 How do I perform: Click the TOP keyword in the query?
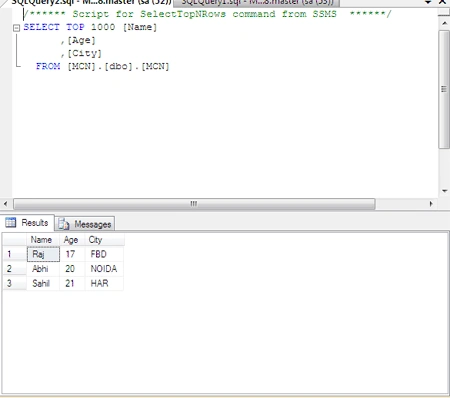pyautogui.click(x=75, y=27)
